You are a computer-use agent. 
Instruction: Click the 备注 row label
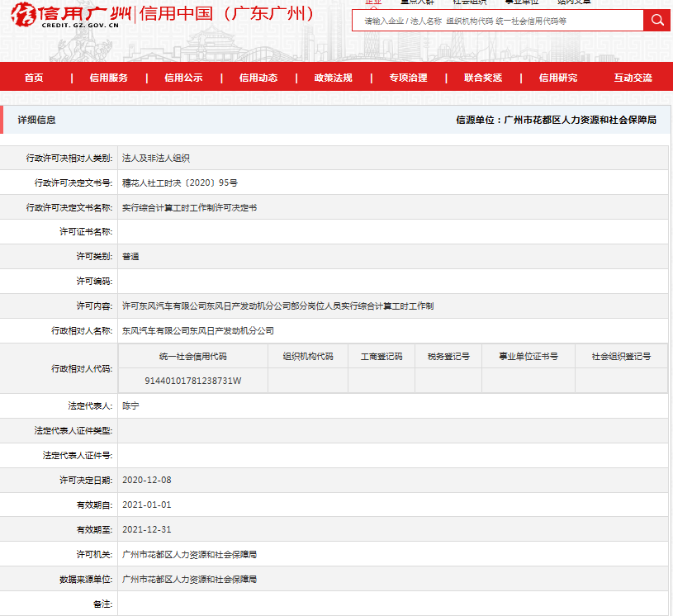103,604
